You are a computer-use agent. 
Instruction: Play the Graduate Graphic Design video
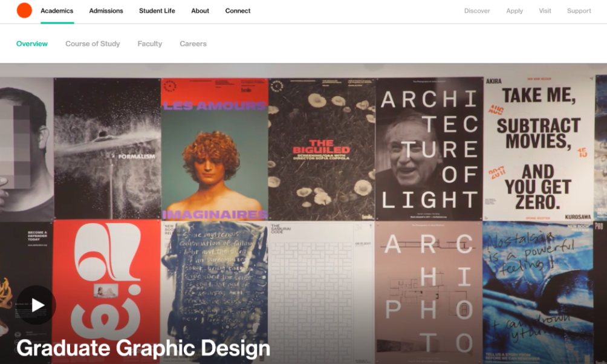(36, 305)
